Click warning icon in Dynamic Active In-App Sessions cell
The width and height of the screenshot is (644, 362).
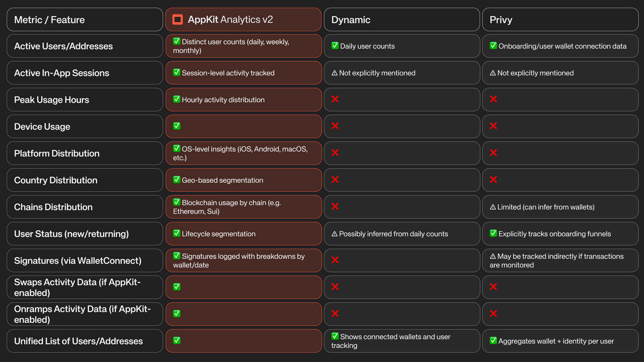334,73
